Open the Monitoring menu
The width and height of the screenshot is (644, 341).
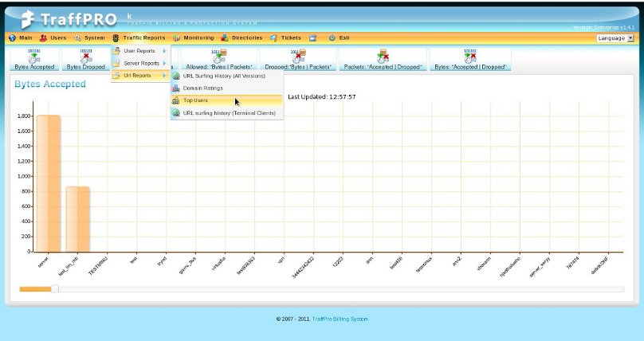click(192, 37)
